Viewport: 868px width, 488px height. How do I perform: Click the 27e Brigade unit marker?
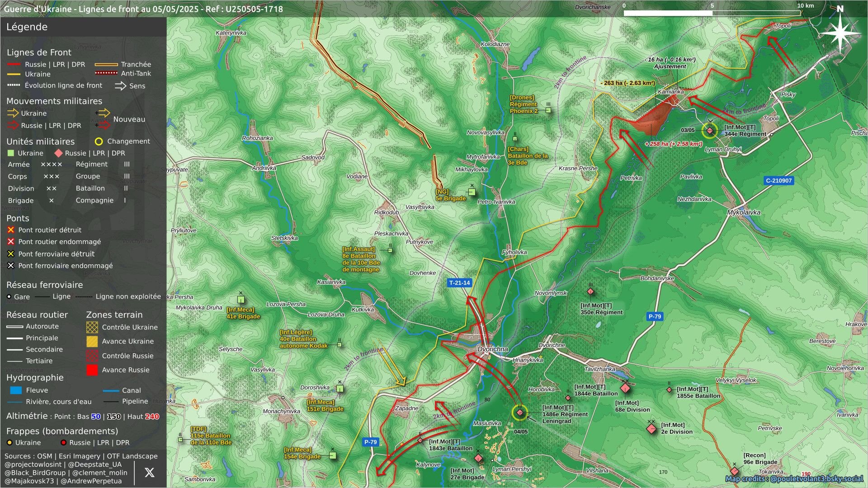pyautogui.click(x=478, y=458)
